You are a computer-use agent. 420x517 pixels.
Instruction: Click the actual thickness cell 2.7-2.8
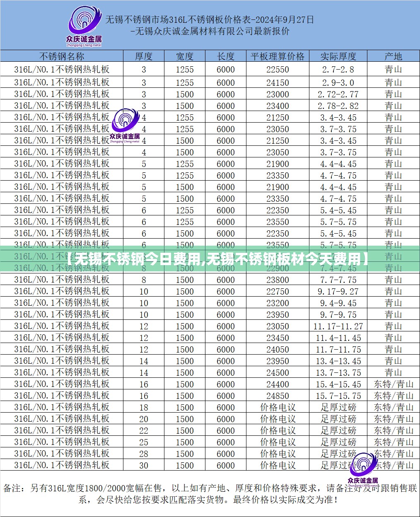point(338,70)
